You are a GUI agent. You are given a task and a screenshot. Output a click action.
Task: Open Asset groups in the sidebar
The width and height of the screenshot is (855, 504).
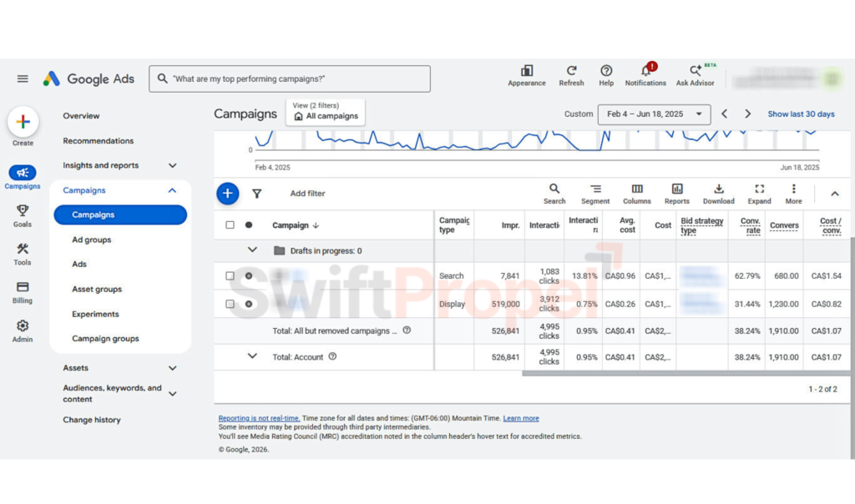click(x=97, y=290)
